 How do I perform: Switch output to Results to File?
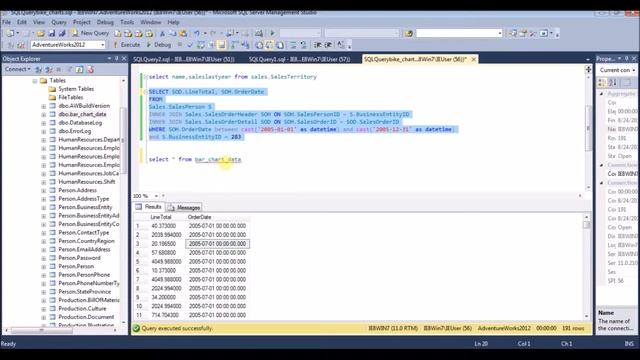[x=280, y=44]
